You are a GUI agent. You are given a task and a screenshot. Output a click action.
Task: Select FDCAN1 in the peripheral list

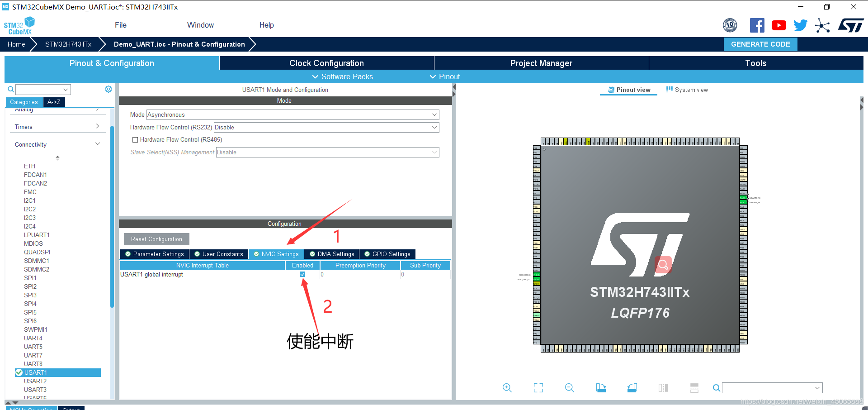[x=35, y=175]
